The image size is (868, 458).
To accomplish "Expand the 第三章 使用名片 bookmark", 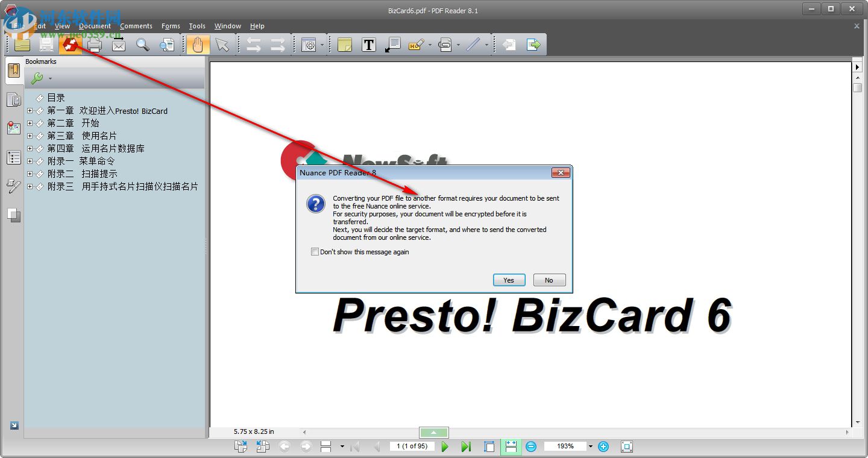I will coord(30,136).
